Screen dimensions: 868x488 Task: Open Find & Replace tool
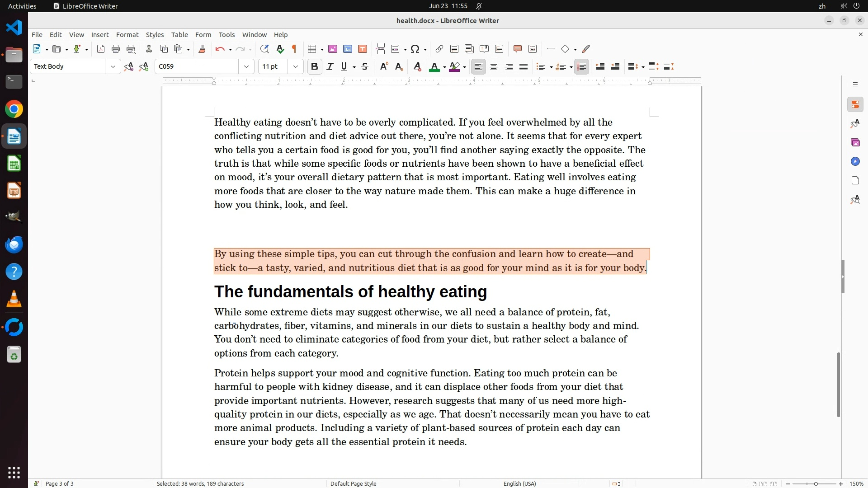click(x=264, y=49)
